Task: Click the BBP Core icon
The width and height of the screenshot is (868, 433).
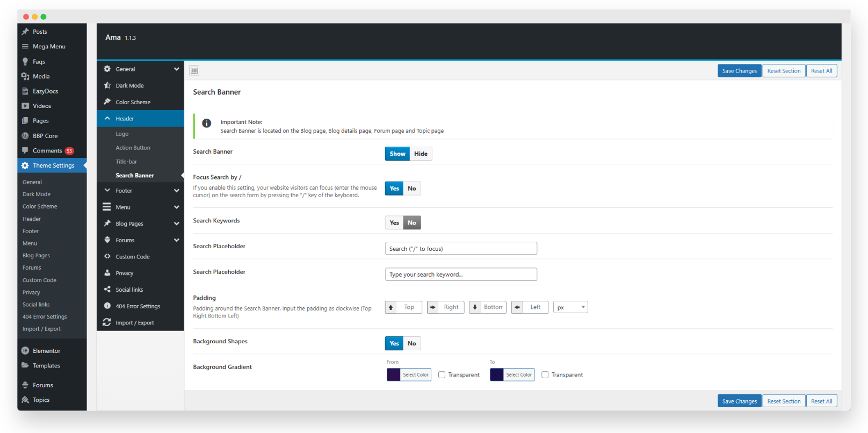Action: 25,136
